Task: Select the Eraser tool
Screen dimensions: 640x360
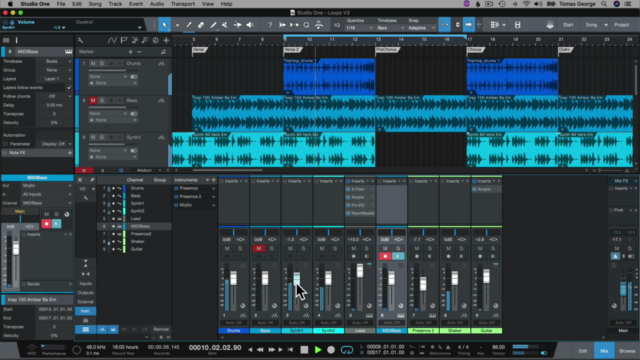Action: click(x=201, y=25)
